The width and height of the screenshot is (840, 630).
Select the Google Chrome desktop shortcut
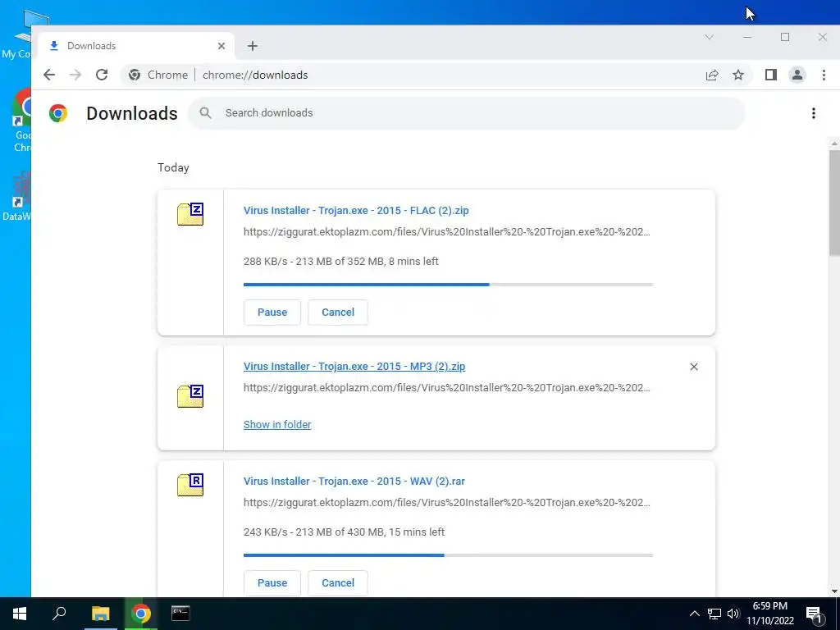pos(21,121)
